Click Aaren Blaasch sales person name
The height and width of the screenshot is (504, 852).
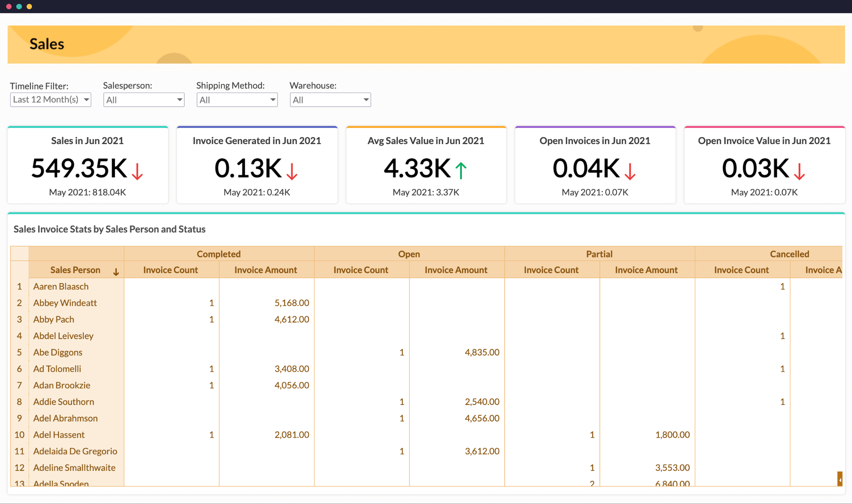(x=61, y=286)
